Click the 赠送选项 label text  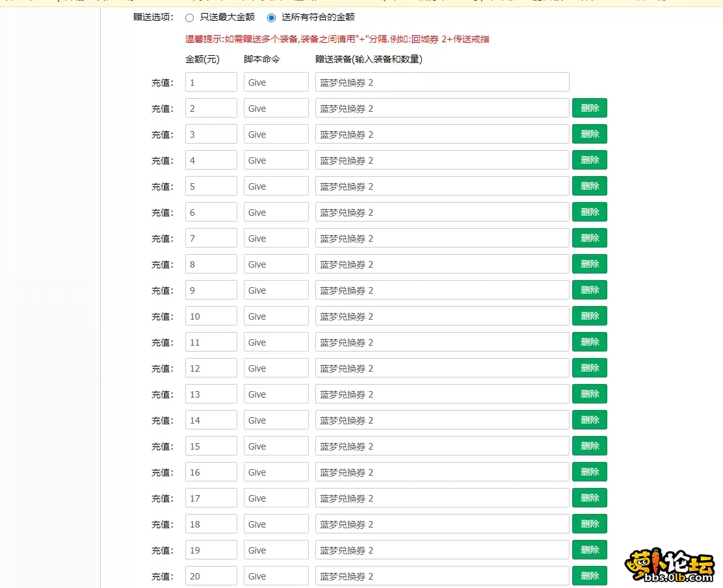(x=153, y=17)
